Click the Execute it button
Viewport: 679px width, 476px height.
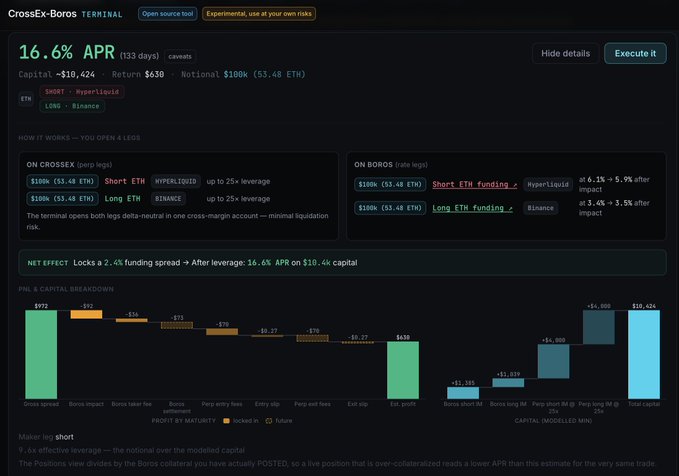[x=635, y=53]
